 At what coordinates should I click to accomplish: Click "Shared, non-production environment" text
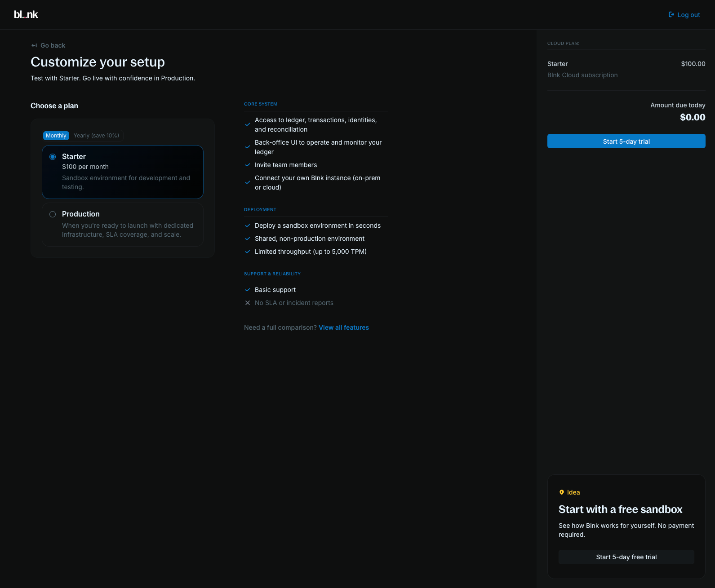point(310,239)
